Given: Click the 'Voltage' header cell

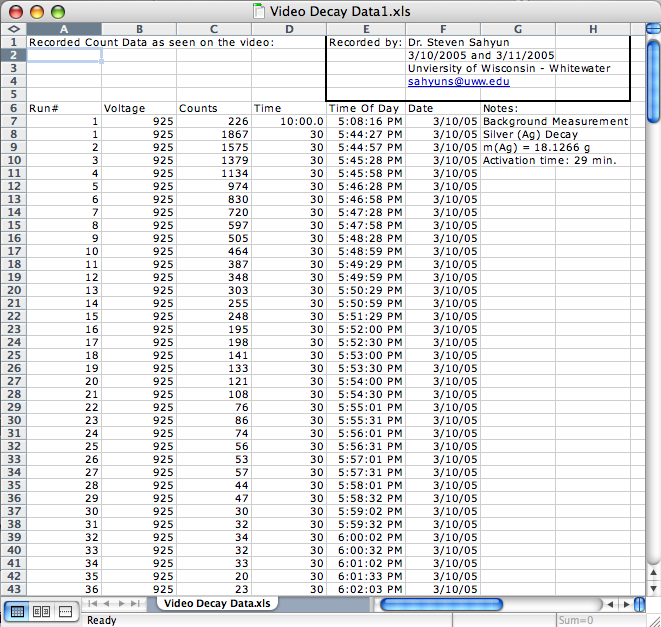Looking at the screenshot, I should click(x=139, y=108).
